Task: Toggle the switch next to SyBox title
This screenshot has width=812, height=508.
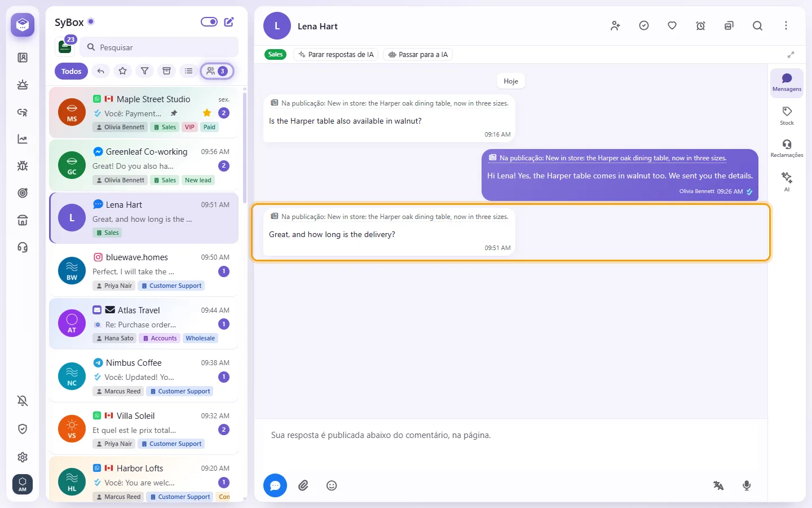Action: click(x=209, y=22)
